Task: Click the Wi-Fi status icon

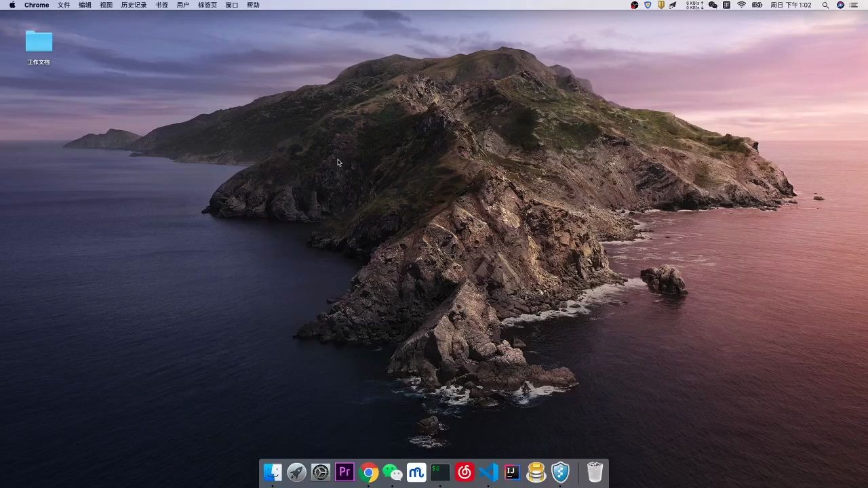Action: pos(741,5)
